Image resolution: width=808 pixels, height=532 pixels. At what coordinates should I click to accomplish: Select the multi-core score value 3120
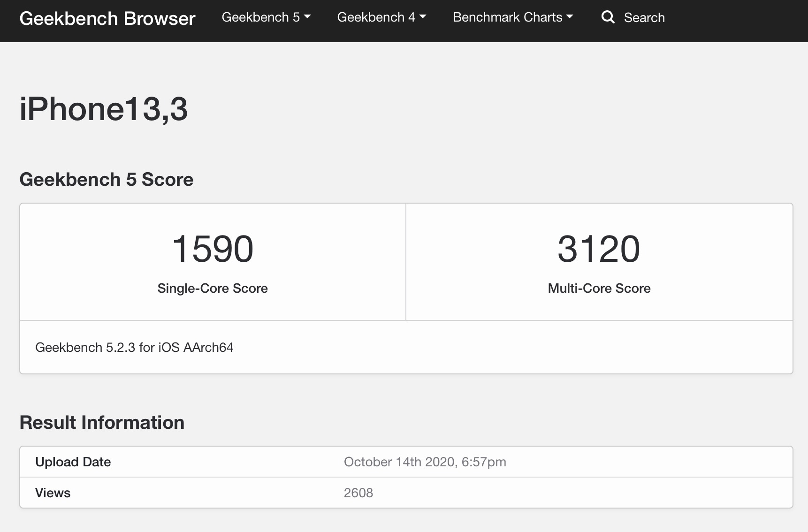pyautogui.click(x=599, y=249)
